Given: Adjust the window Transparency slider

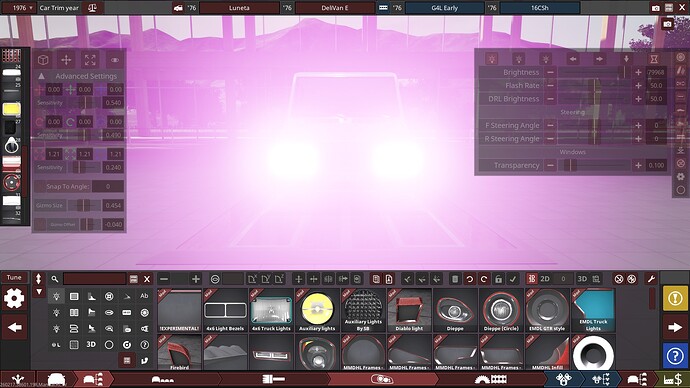Looking at the screenshot, I should [594, 165].
